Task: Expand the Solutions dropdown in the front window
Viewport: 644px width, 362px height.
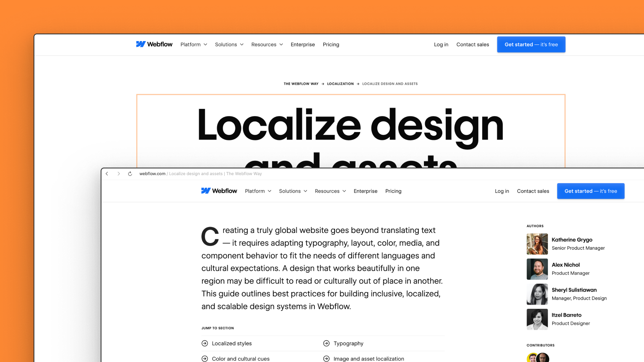Action: (293, 191)
